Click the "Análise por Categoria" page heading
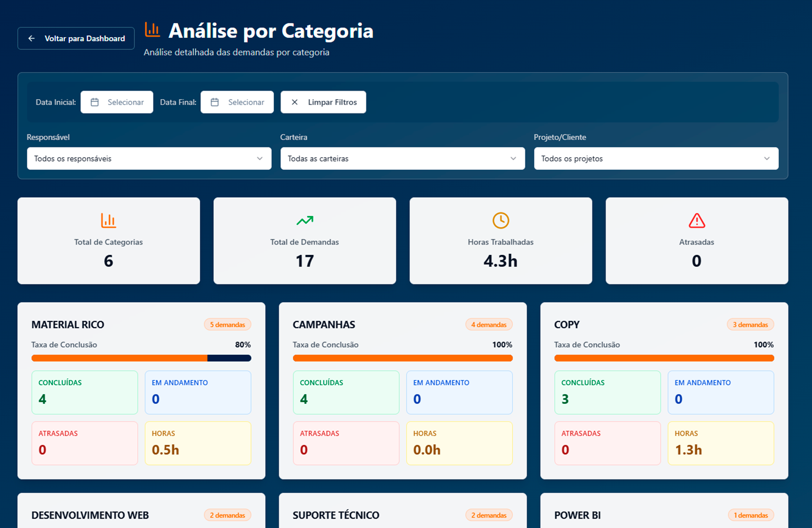Image resolution: width=812 pixels, height=528 pixels. pyautogui.click(x=271, y=31)
